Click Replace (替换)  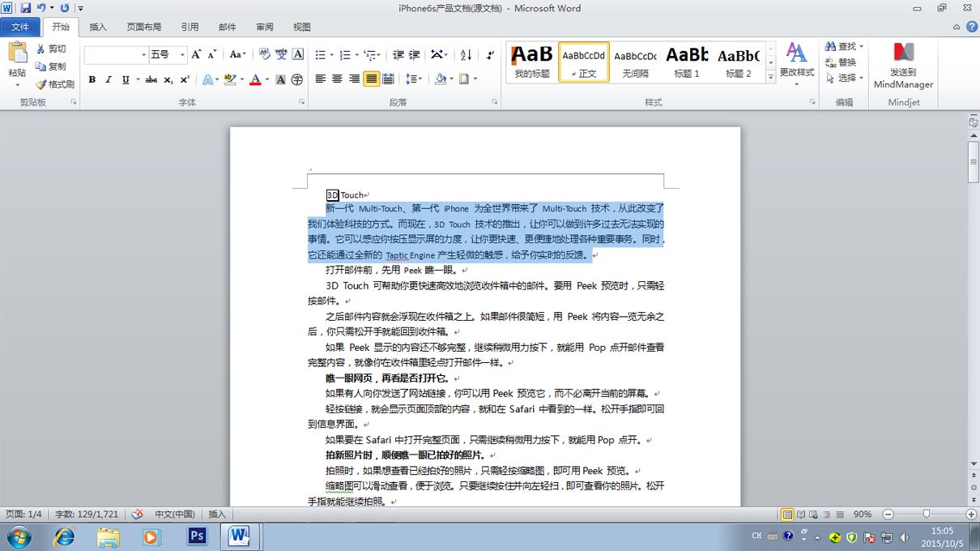(841, 62)
